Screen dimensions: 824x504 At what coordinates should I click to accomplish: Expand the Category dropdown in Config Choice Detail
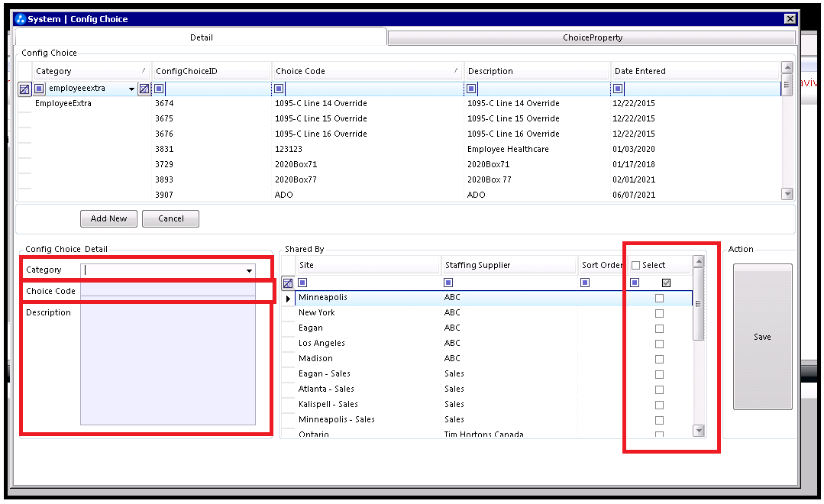click(249, 270)
